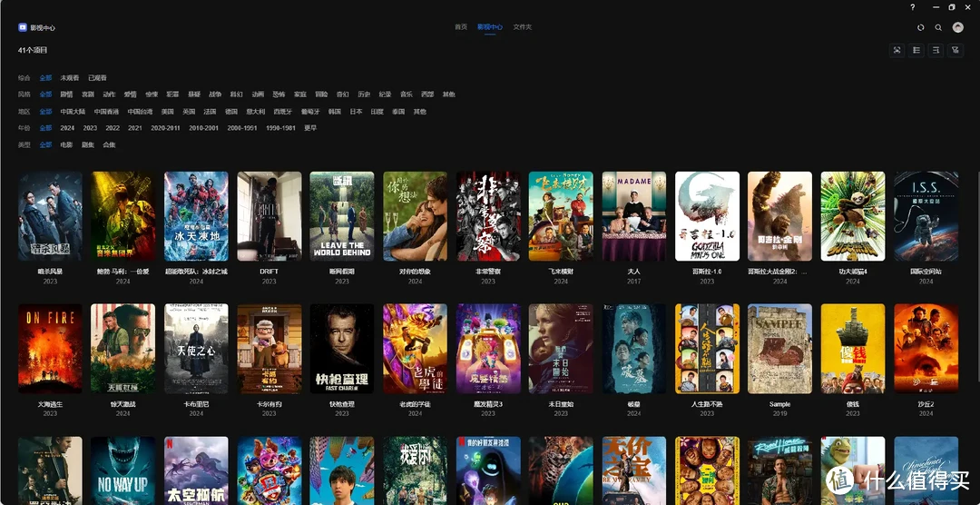Image resolution: width=980 pixels, height=505 pixels.
Task: Open the DRIFT movie poster
Action: pyautogui.click(x=269, y=216)
